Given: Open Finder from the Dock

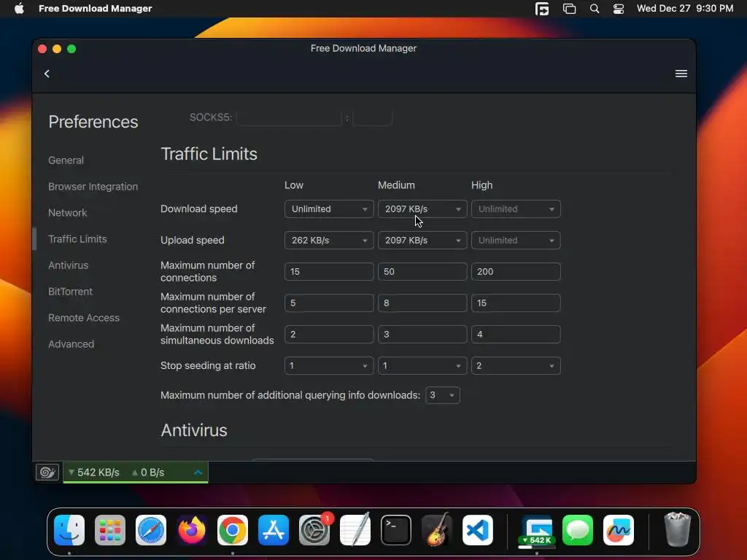Looking at the screenshot, I should (69, 530).
